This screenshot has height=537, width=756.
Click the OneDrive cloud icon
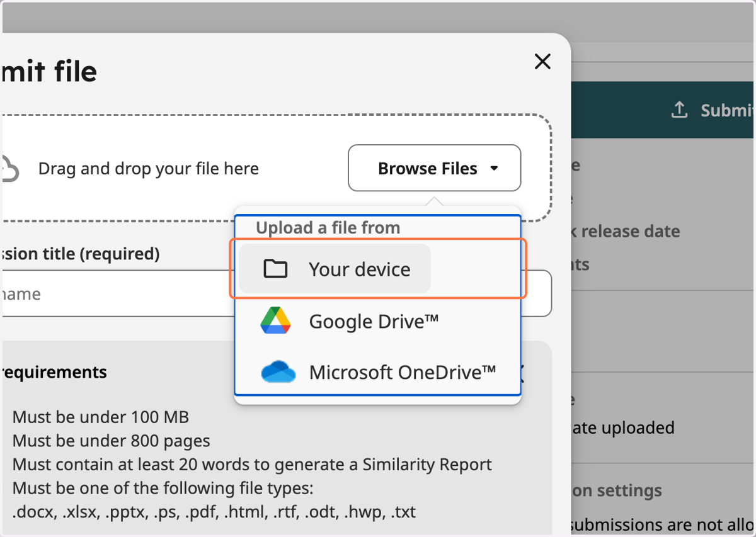[x=278, y=372]
